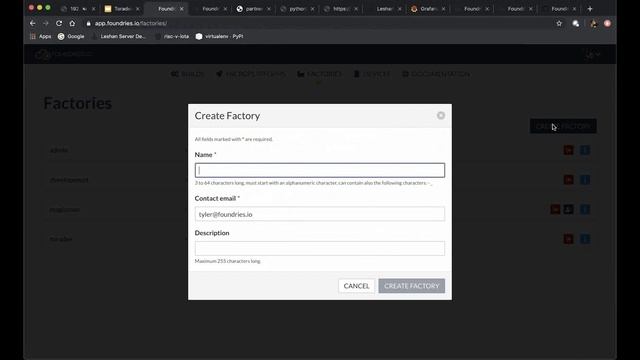Click the blue icon in last factory row
The width and height of the screenshot is (640, 360).
[585, 239]
